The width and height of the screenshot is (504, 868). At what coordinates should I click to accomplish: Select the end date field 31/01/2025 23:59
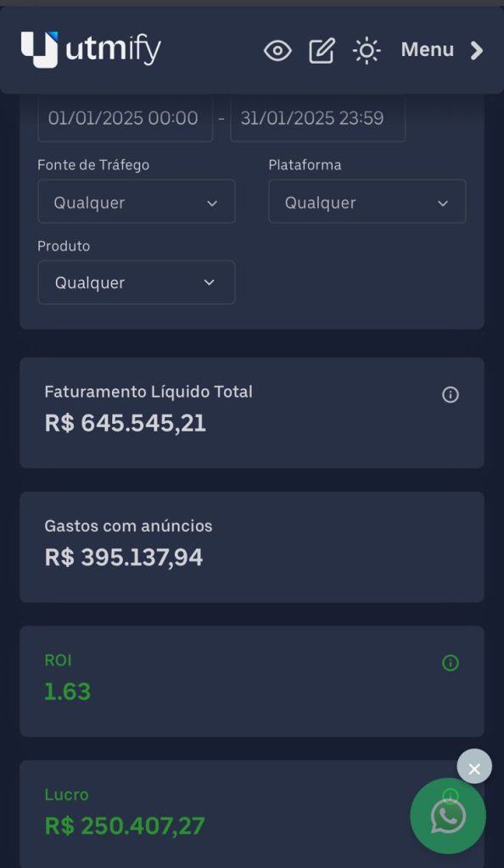point(318,119)
